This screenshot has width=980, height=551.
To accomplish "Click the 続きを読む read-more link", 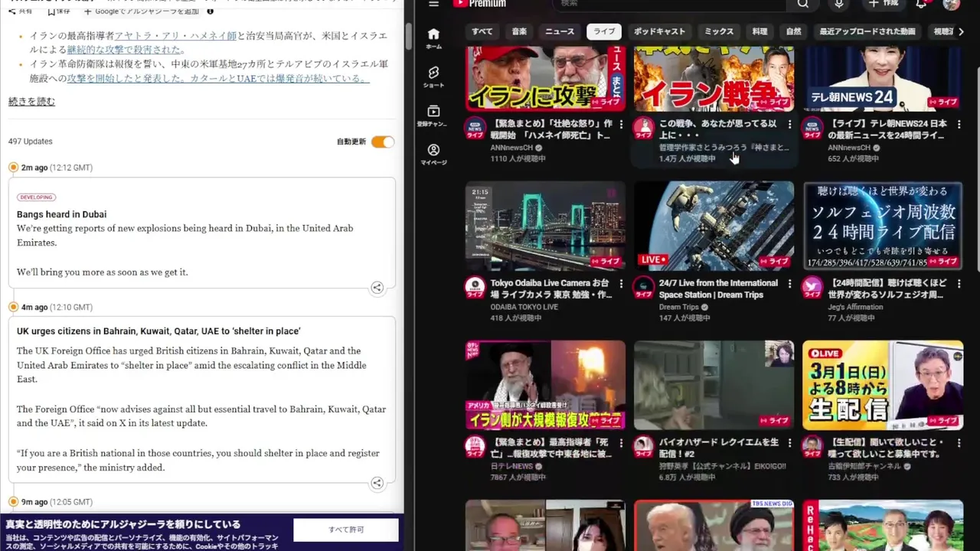I will [31, 101].
